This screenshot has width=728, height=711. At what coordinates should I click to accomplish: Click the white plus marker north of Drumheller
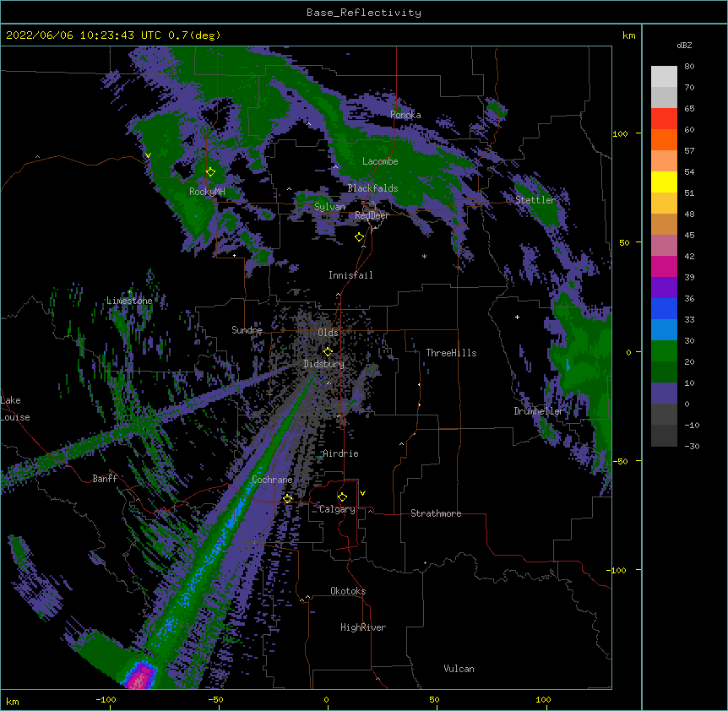(517, 317)
